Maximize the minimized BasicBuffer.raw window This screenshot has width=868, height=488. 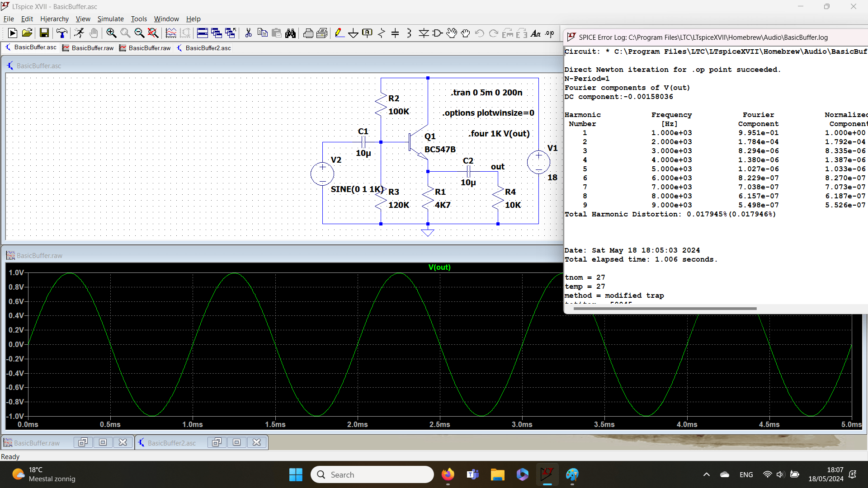pyautogui.click(x=103, y=442)
